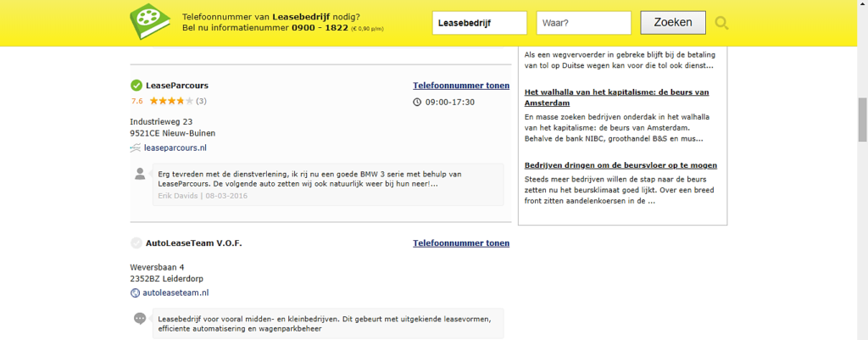The image size is (868, 340).
Task: Show phone number for AutoLeaseTeam V.O.F.
Action: pos(461,243)
